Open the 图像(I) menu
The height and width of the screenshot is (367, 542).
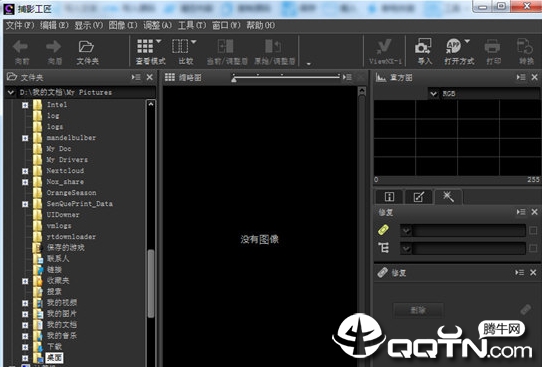tap(123, 25)
